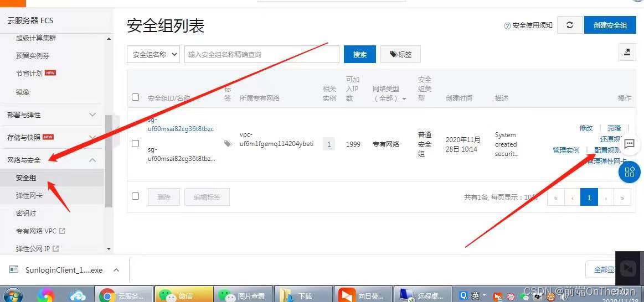Click the 1999 available IP count cell

click(x=353, y=144)
